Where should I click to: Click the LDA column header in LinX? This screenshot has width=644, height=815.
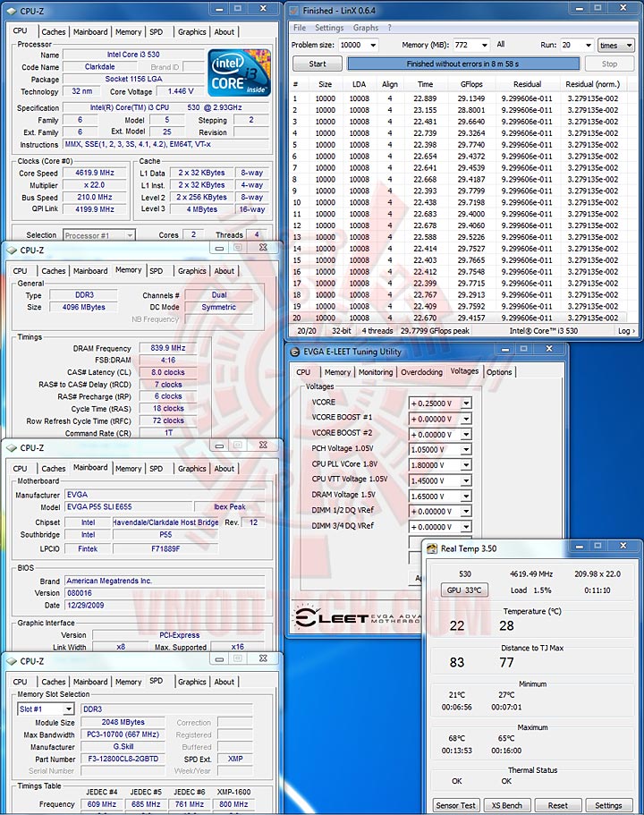(x=359, y=84)
